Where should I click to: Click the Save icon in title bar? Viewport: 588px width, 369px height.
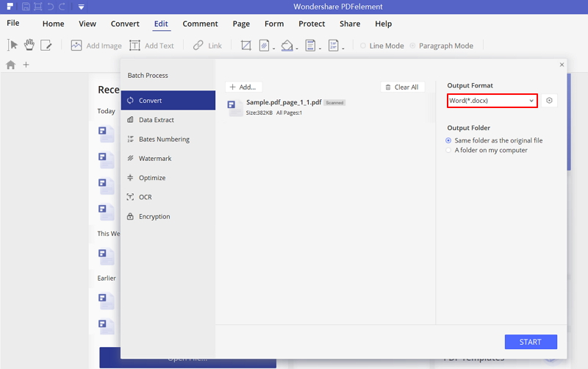tap(26, 7)
